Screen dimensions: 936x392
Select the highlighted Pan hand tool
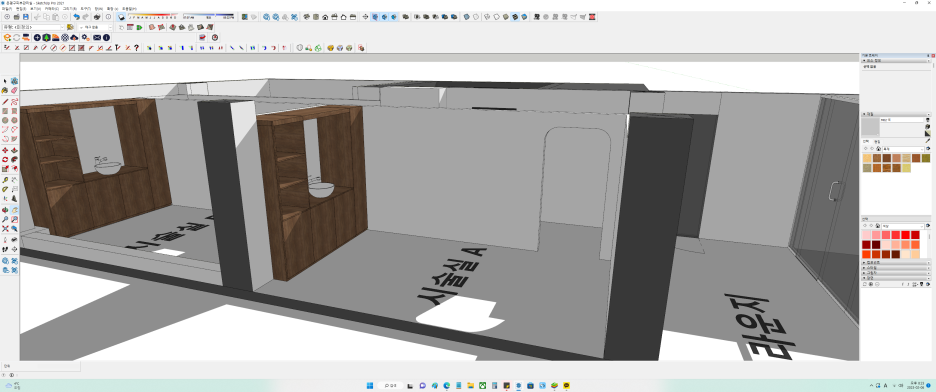tap(14, 209)
